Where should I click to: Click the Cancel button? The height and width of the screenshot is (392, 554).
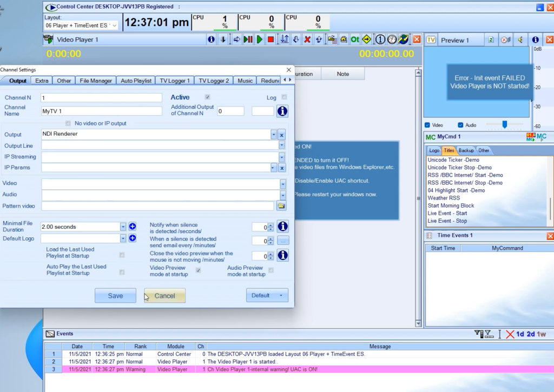tap(165, 296)
